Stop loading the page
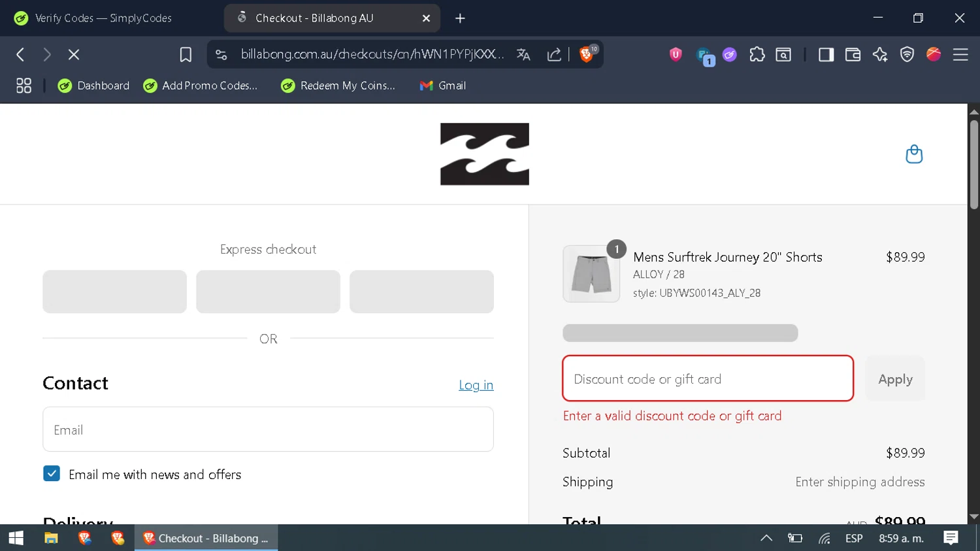Image resolution: width=980 pixels, height=551 pixels. (x=74, y=55)
